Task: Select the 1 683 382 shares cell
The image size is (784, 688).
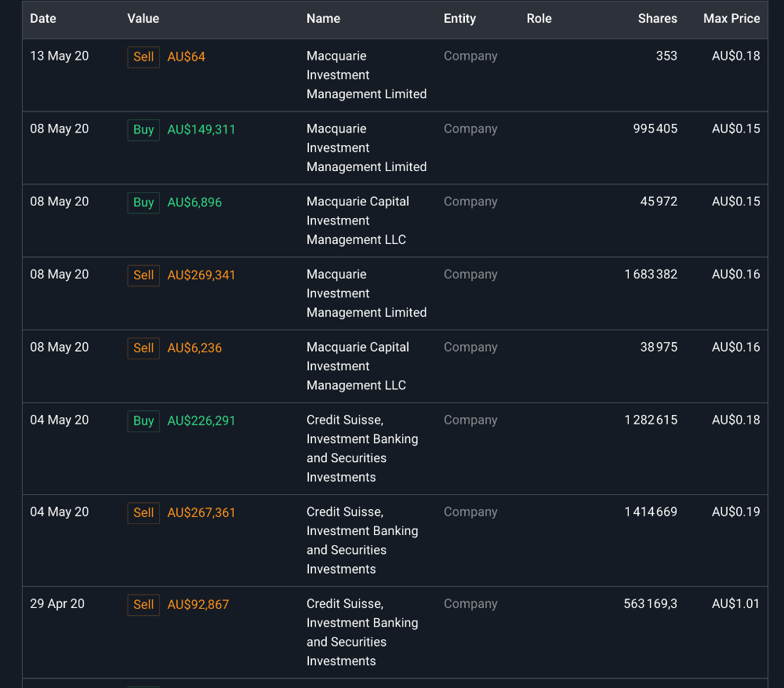Action: (651, 275)
